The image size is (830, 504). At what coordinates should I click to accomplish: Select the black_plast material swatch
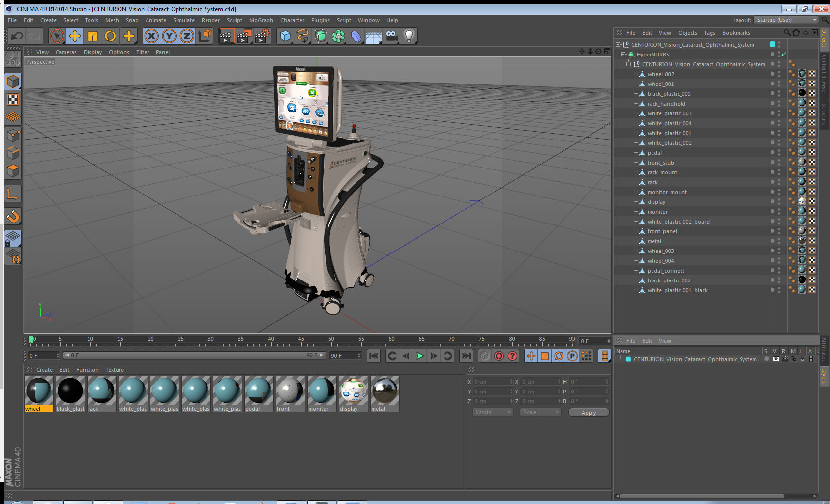click(x=70, y=394)
